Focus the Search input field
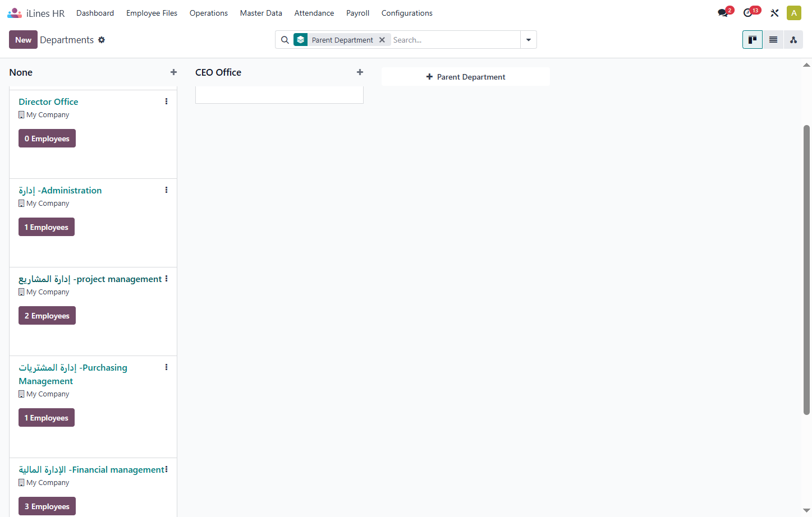The image size is (812, 517). [455, 40]
